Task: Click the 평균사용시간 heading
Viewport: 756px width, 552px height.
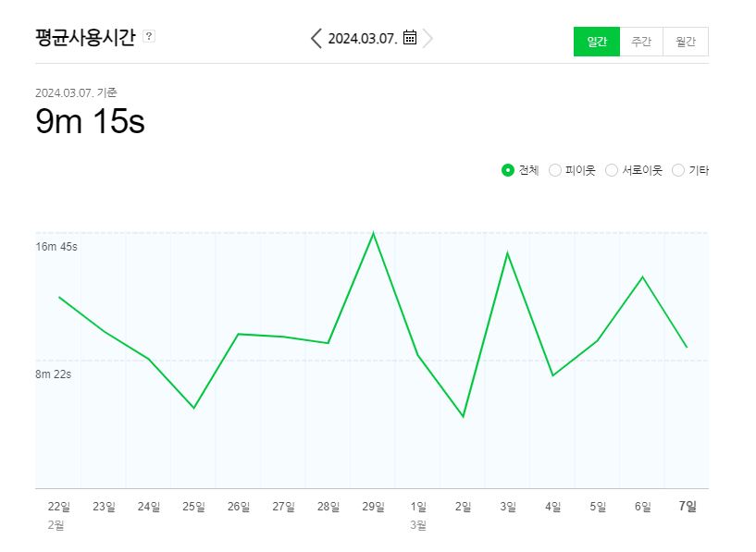Action: [x=85, y=37]
